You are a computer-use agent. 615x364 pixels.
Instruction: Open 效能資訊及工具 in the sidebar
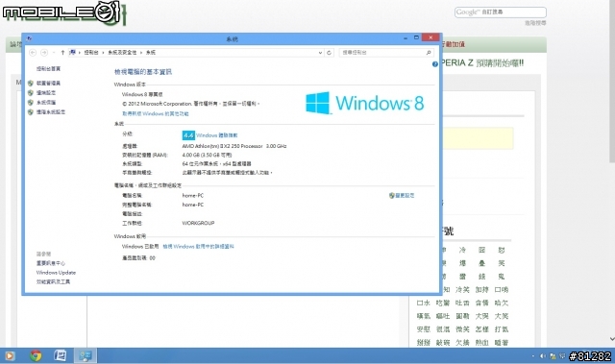tap(53, 282)
